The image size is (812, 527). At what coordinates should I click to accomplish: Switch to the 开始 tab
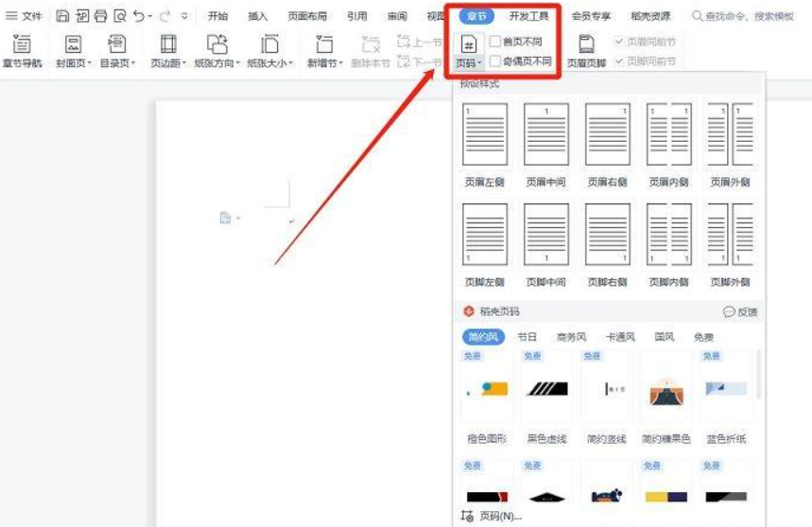pyautogui.click(x=217, y=17)
